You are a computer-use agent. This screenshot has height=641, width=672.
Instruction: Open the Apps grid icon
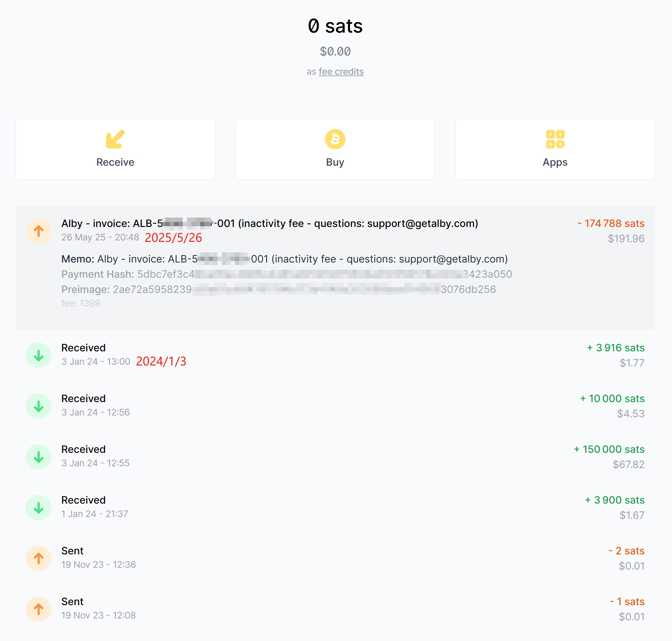[x=555, y=139]
